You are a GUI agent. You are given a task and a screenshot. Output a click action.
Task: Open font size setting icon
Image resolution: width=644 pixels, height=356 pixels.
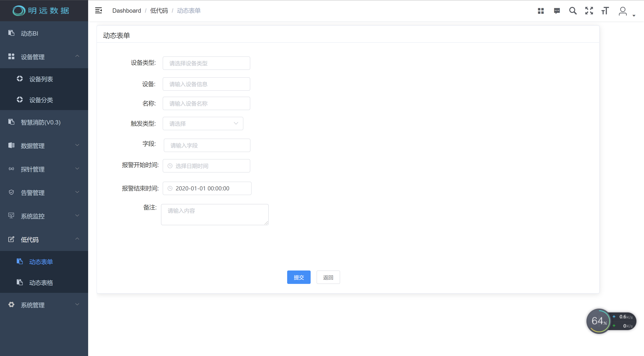pos(605,11)
